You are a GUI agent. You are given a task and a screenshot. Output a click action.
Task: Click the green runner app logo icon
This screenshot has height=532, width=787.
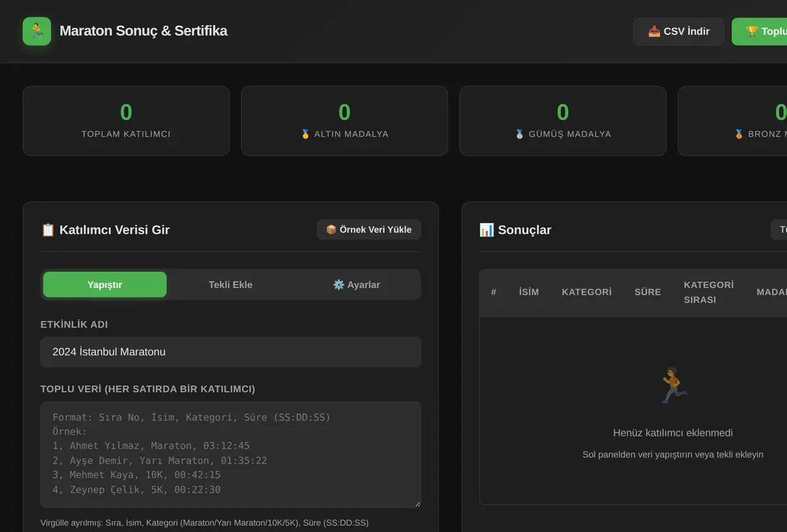pos(37,31)
